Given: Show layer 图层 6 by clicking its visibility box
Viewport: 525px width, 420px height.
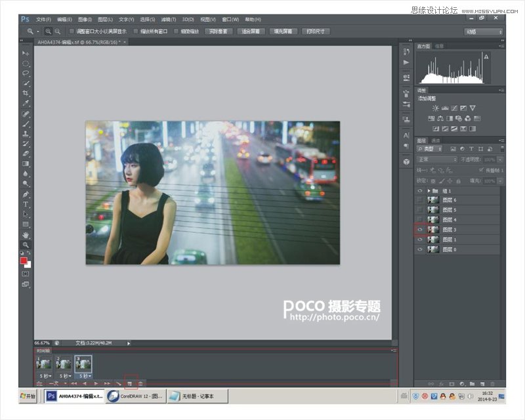Looking at the screenshot, I should click(x=420, y=199).
